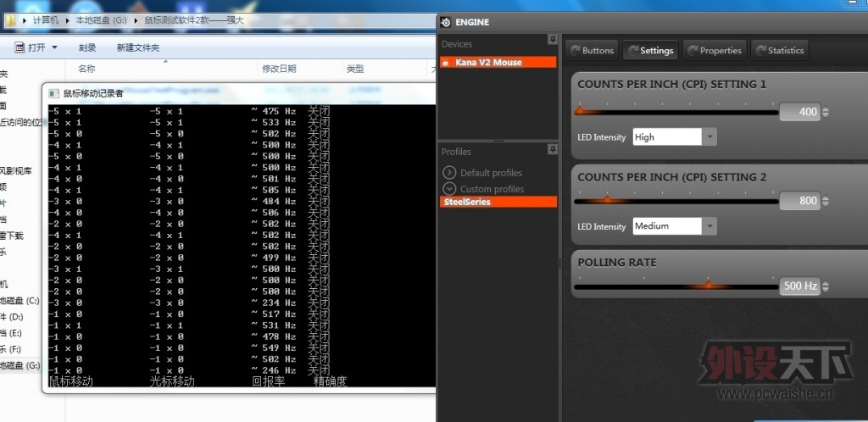Viewport: 868px width, 422px height.
Task: Select 本地磁盘 (G:) in the navigation pane
Action: point(20,365)
